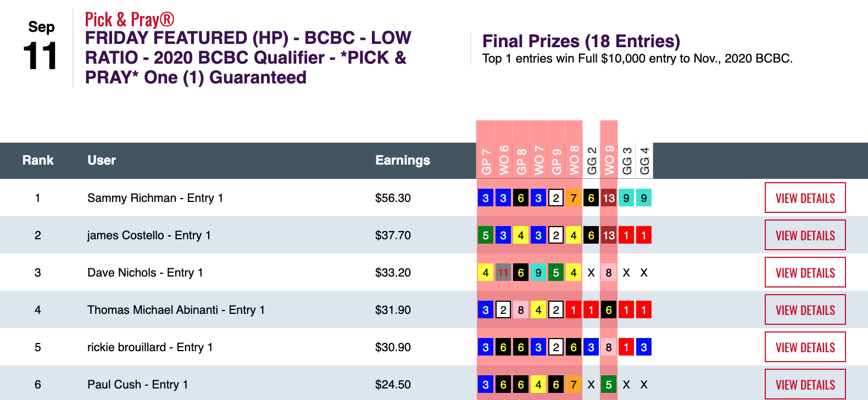Screen dimensions: 868x400
Task: Click View Details for Dave Nichols
Action: point(805,273)
